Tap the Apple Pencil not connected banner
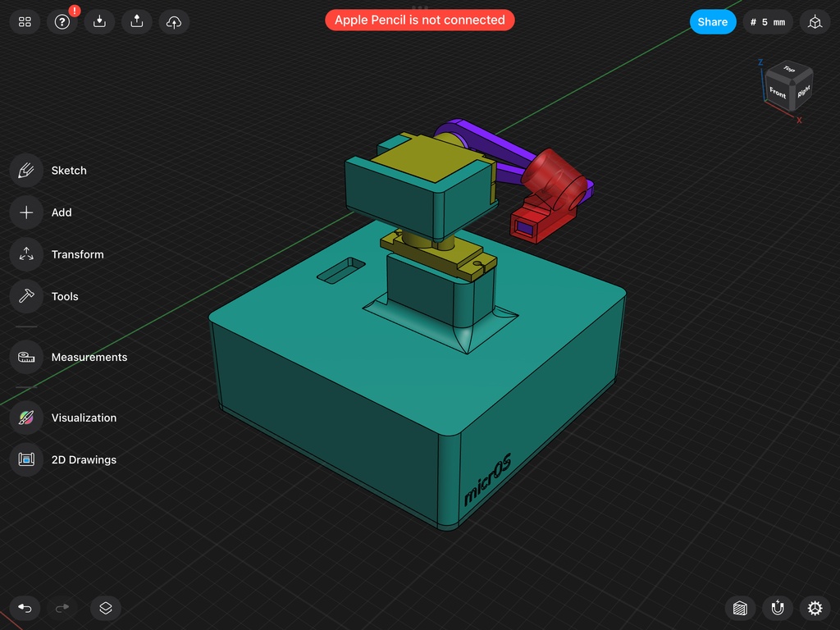This screenshot has width=840, height=630. pyautogui.click(x=419, y=20)
